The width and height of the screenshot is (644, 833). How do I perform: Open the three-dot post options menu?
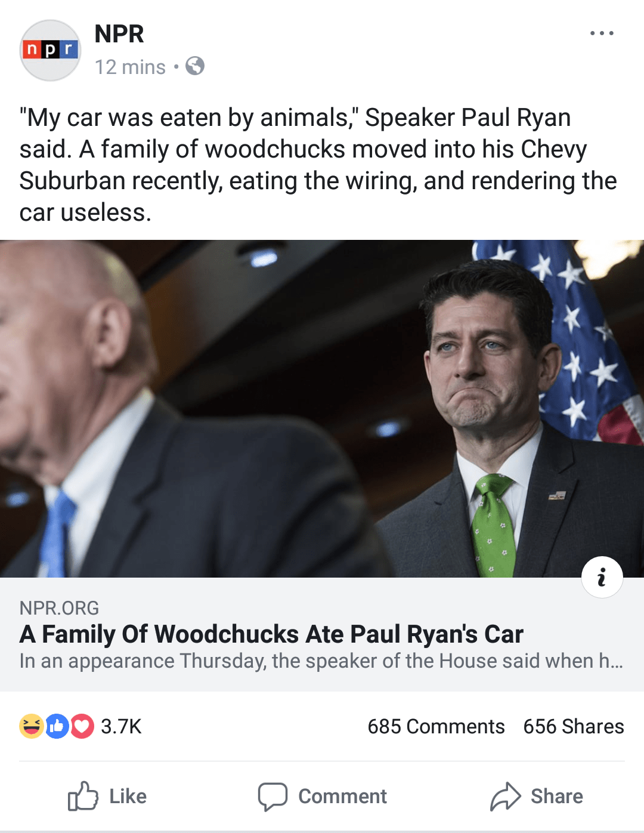[602, 33]
